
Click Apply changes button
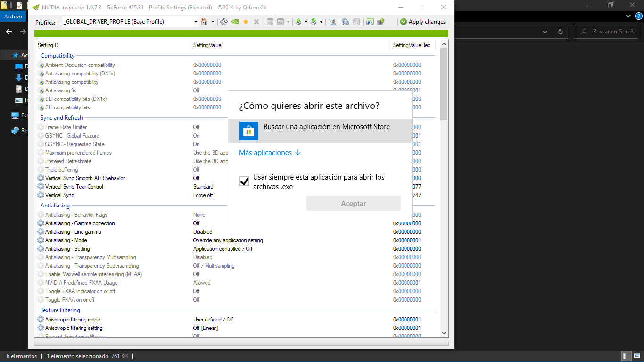[423, 22]
